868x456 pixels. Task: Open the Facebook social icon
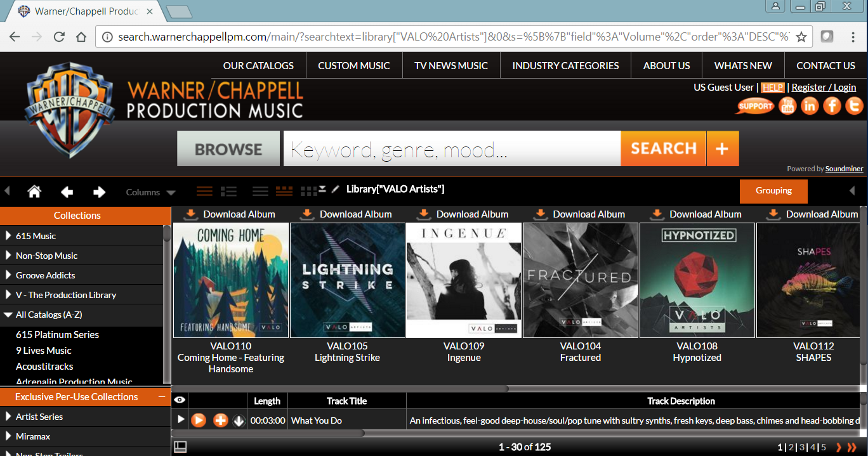click(832, 106)
